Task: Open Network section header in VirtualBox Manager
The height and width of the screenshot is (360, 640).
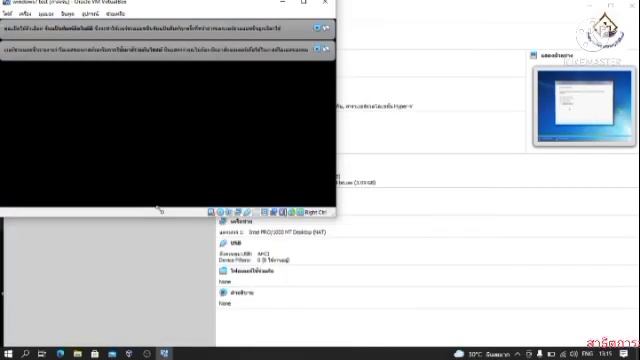Action: [x=241, y=221]
